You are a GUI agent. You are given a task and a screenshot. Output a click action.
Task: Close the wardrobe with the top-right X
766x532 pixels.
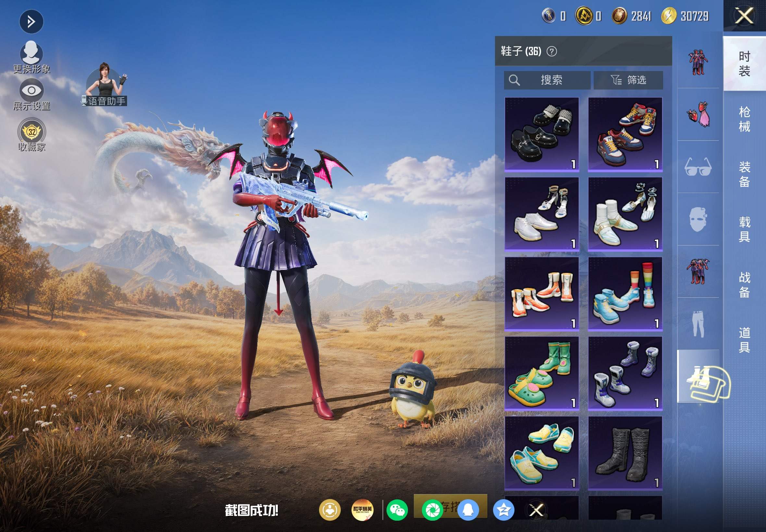[x=744, y=16]
